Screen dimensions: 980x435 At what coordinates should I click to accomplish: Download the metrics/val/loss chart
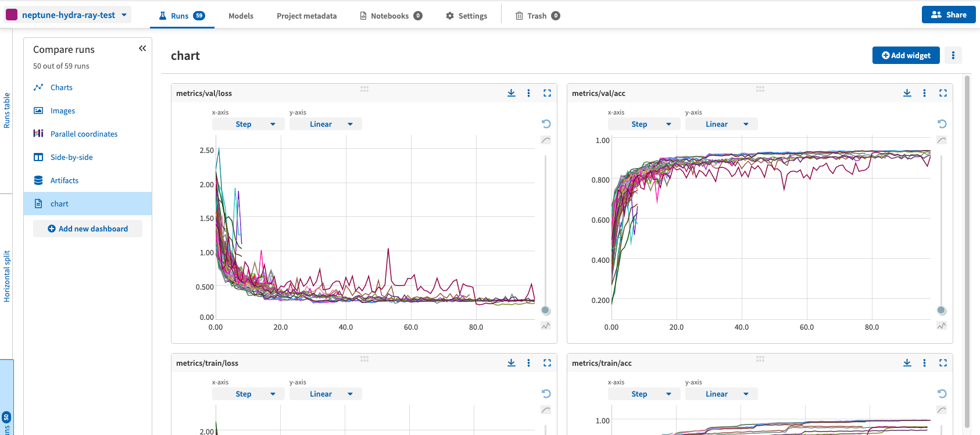(512, 93)
